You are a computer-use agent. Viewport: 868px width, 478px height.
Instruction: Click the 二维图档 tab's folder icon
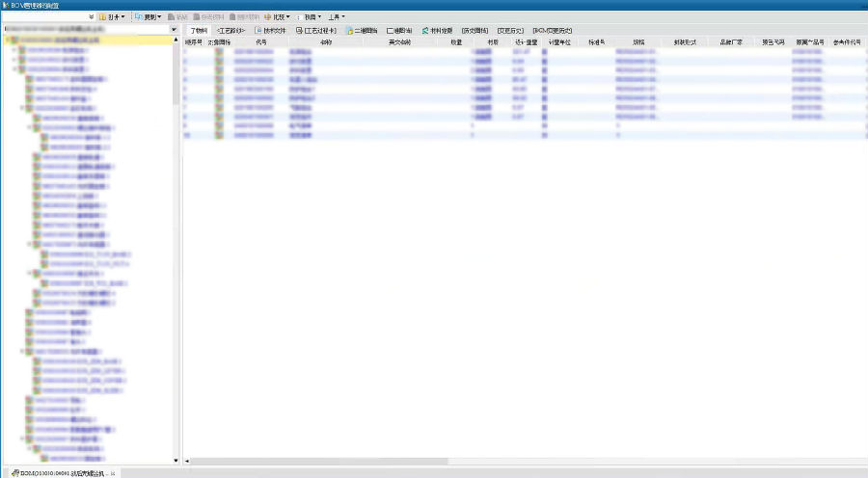point(350,31)
